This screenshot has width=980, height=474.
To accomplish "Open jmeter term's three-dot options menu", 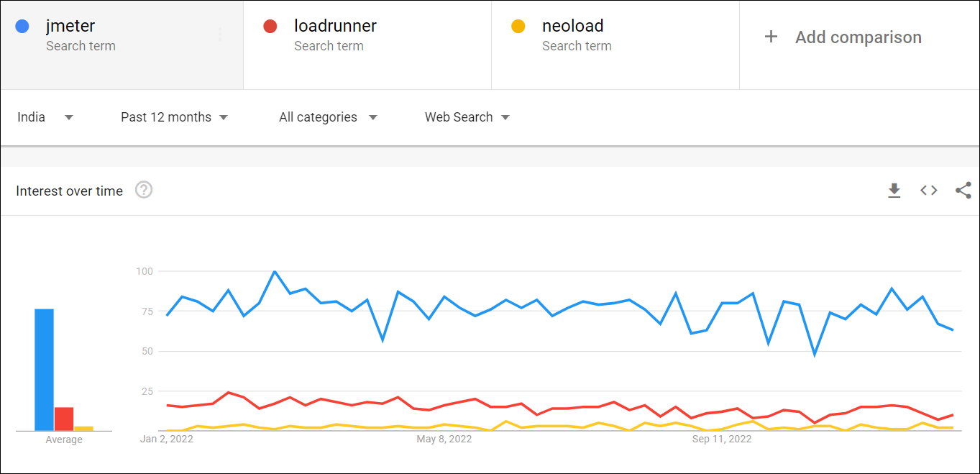I will coord(220,35).
